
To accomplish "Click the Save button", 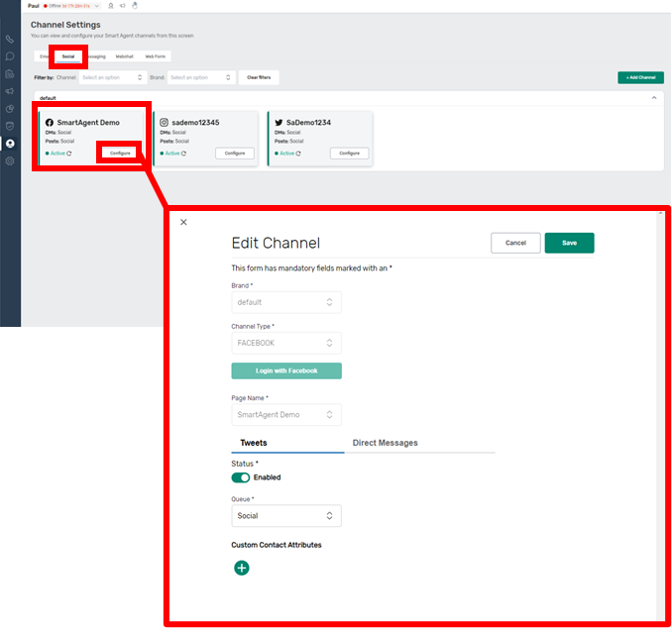I will coord(569,243).
